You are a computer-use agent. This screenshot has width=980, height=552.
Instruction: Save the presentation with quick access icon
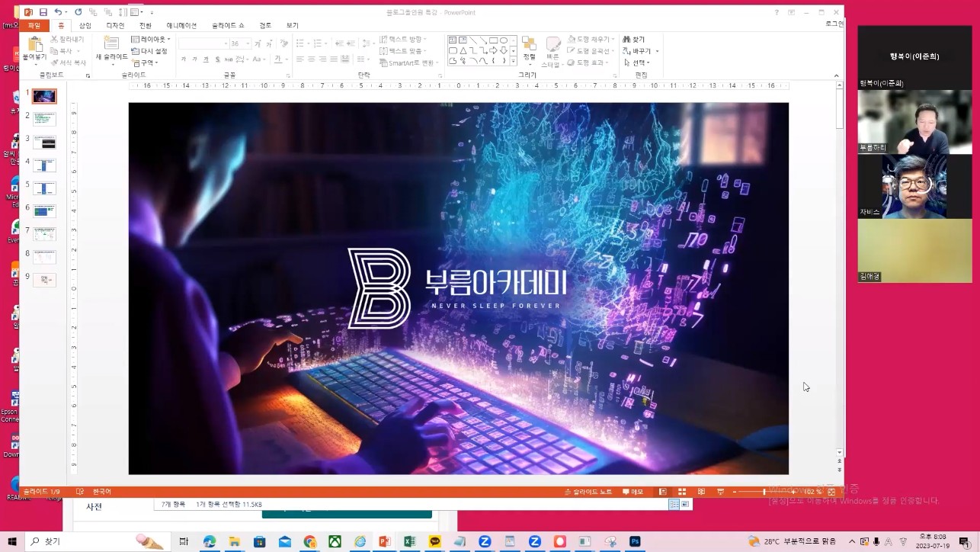(43, 12)
